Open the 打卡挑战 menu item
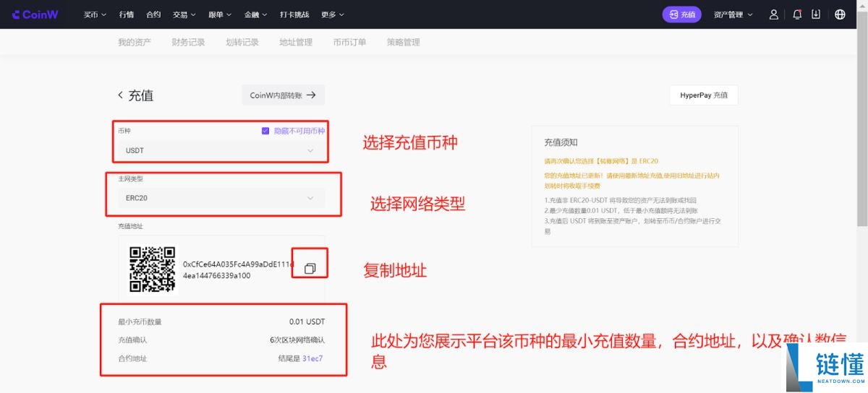The height and width of the screenshot is (393, 868). point(294,14)
